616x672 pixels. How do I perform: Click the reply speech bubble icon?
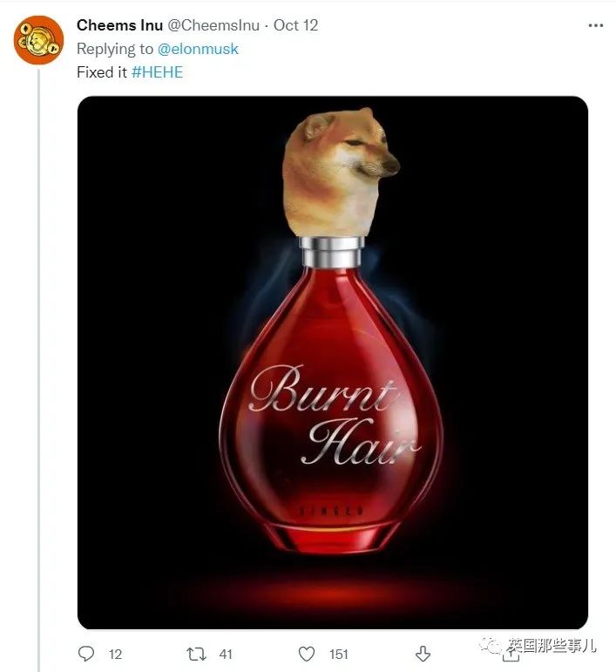[x=86, y=653]
